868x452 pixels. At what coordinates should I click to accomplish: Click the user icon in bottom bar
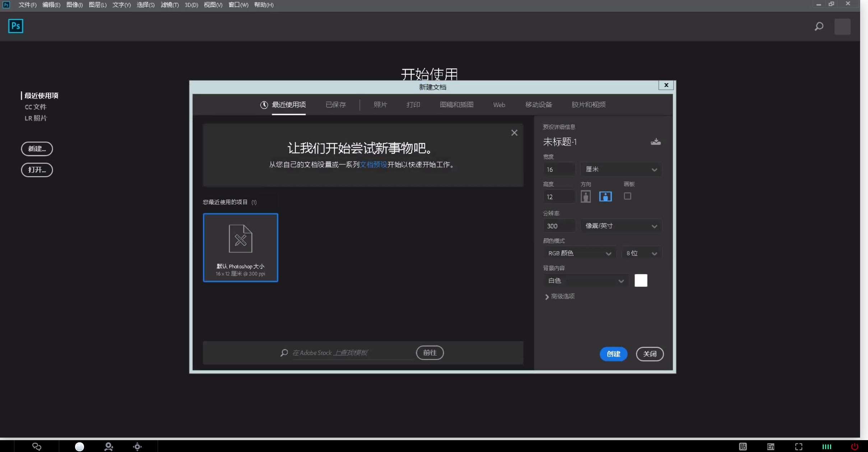(x=108, y=447)
